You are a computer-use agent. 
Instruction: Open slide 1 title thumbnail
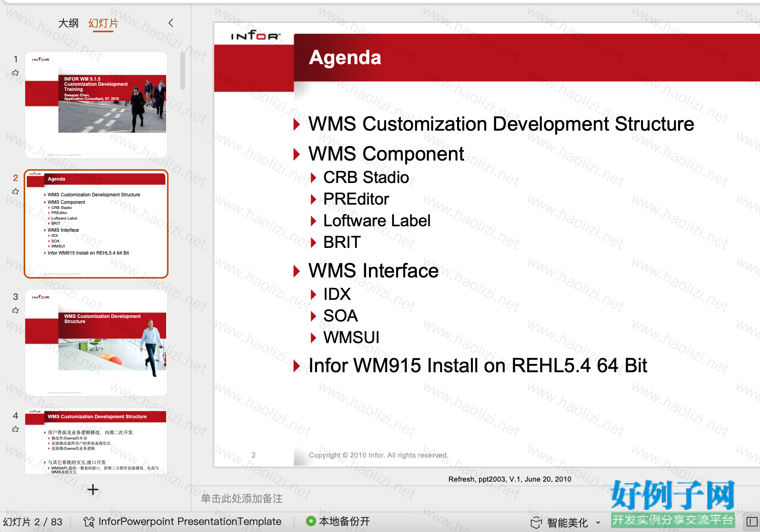coord(96,105)
